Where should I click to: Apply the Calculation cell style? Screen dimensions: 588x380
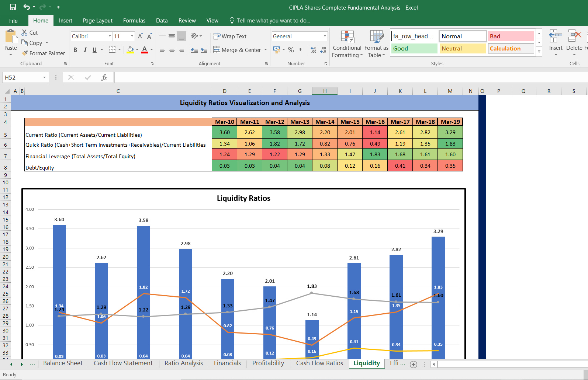(511, 48)
